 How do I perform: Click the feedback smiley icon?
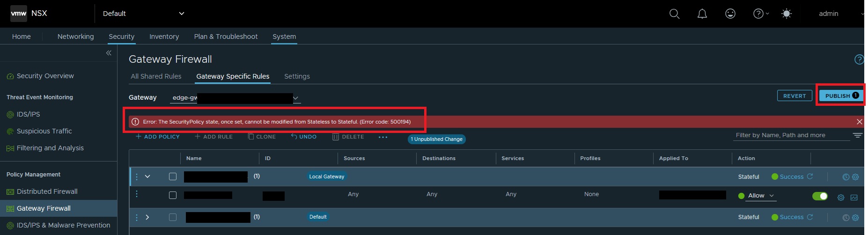click(730, 14)
